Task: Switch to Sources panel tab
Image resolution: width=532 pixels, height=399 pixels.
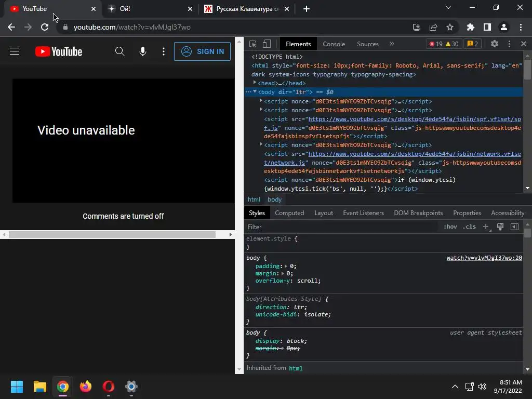Action: click(367, 44)
